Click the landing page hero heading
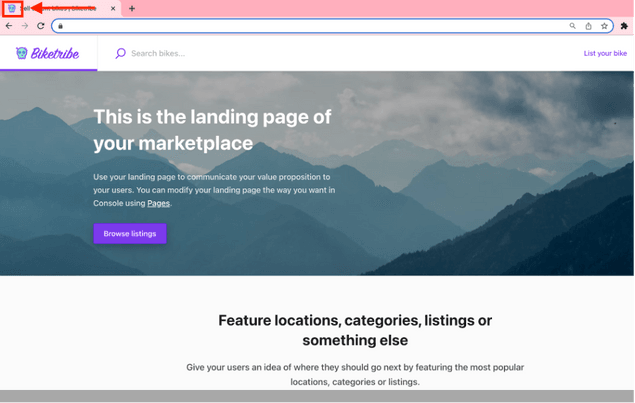 click(212, 130)
